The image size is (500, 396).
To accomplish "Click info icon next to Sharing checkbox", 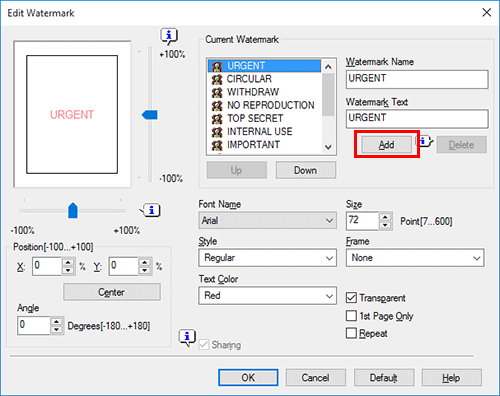I will click(187, 337).
